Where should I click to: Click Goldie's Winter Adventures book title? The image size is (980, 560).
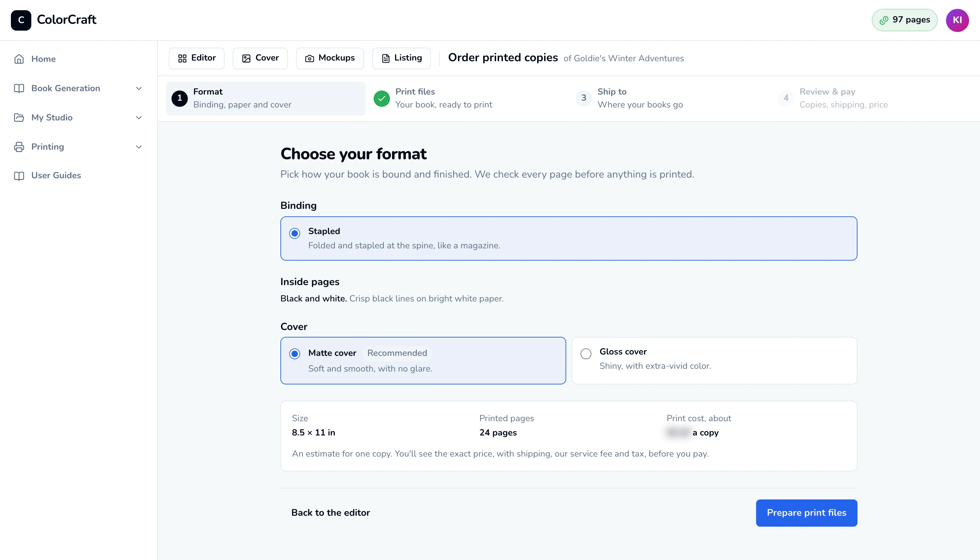click(629, 59)
